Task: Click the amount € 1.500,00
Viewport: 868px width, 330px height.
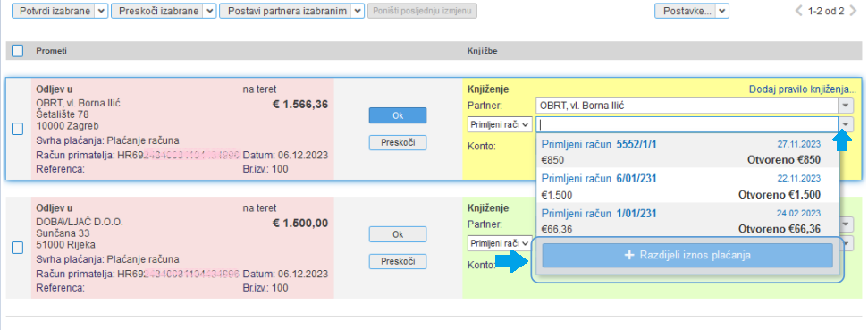Action: [x=300, y=224]
